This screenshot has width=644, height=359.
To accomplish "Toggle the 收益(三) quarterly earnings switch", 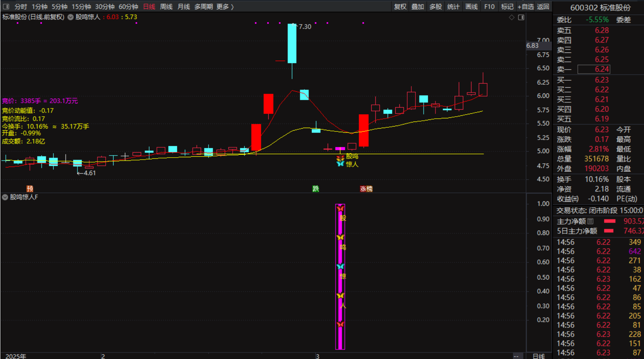I will pyautogui.click(x=567, y=199).
